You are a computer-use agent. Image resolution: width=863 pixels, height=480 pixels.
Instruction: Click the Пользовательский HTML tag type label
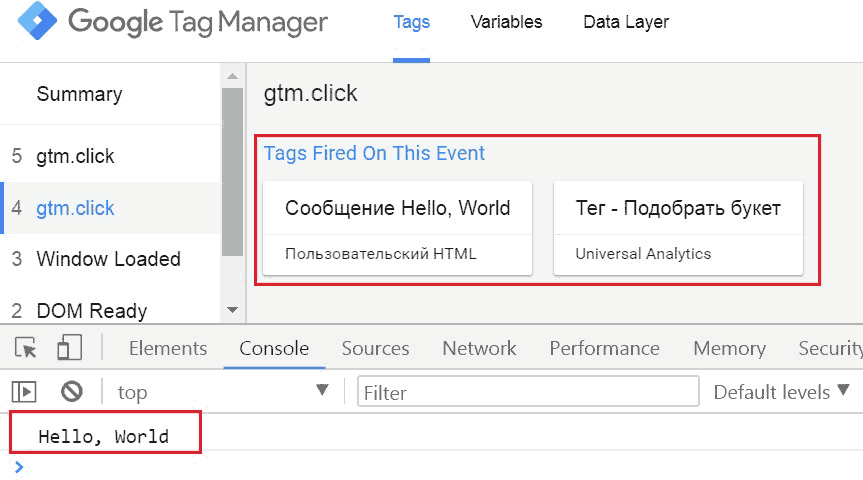pos(381,254)
